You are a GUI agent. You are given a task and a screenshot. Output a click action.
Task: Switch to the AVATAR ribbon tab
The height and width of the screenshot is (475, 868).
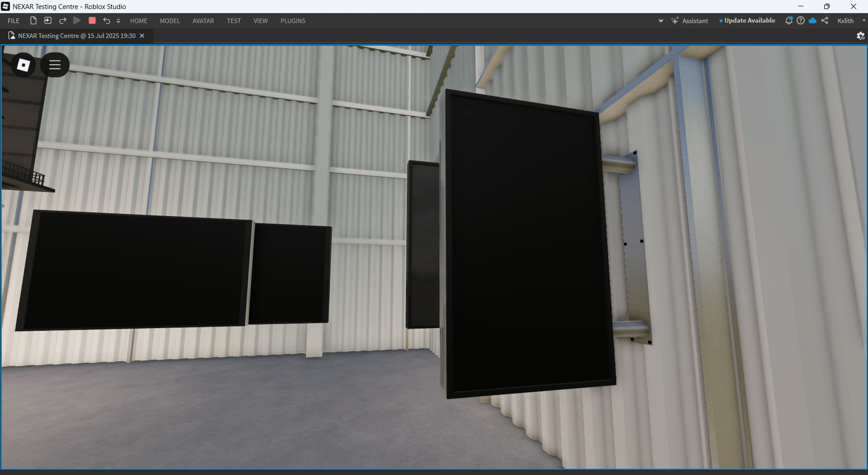coord(203,21)
